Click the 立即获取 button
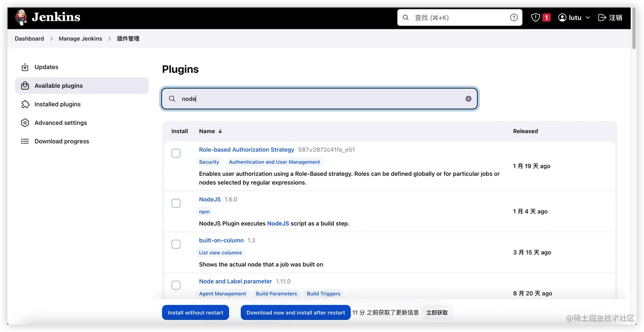This screenshot has height=332, width=644. [437, 312]
